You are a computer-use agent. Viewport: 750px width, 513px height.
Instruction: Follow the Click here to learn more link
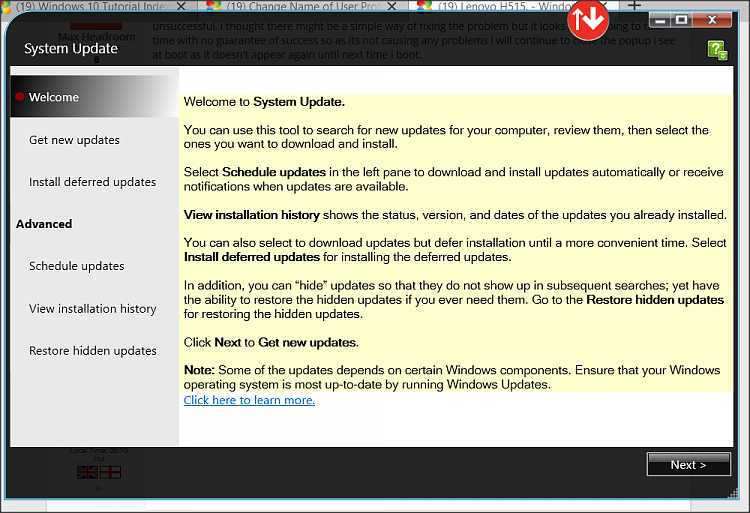[249, 400]
